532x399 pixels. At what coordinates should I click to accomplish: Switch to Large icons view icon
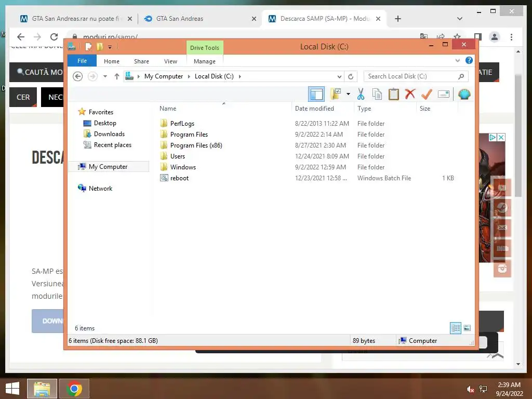467,328
